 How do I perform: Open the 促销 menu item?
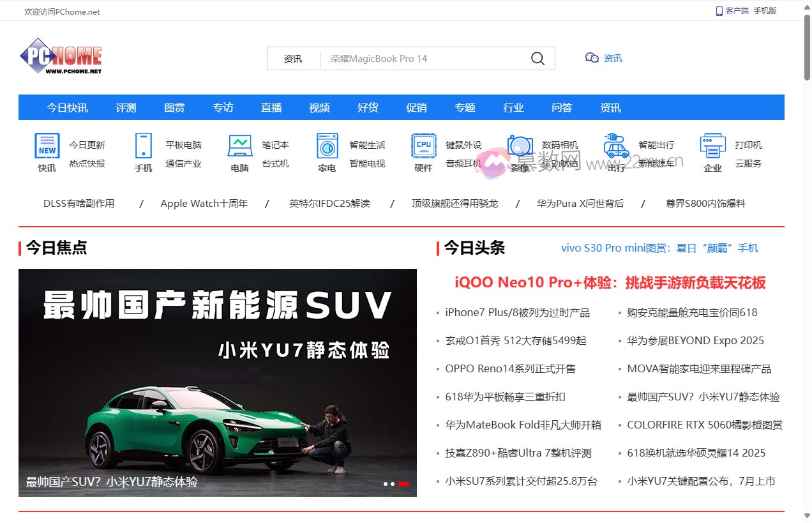pos(416,107)
